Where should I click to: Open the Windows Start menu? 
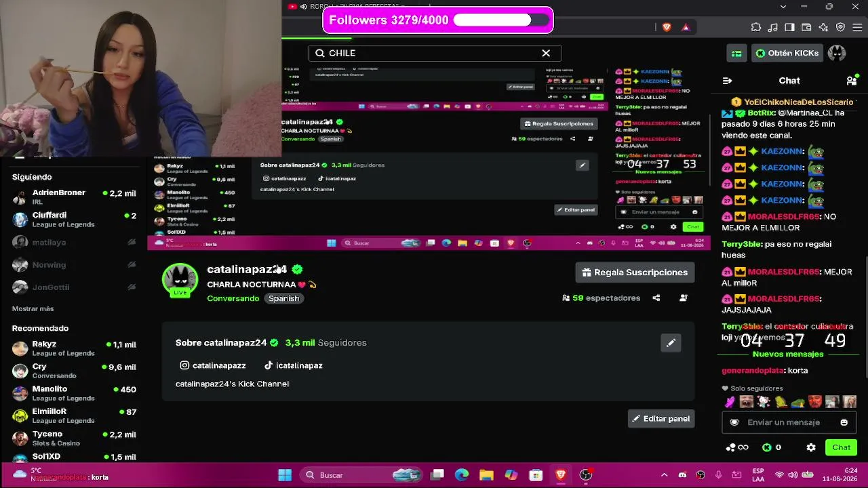click(x=285, y=475)
